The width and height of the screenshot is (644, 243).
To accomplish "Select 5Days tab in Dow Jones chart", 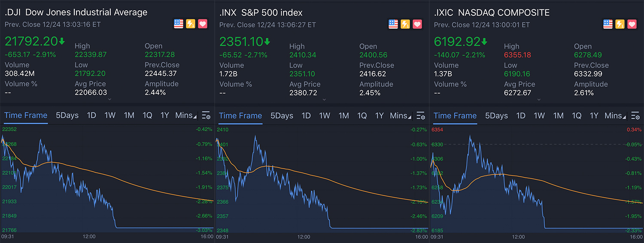I will coord(67,115).
